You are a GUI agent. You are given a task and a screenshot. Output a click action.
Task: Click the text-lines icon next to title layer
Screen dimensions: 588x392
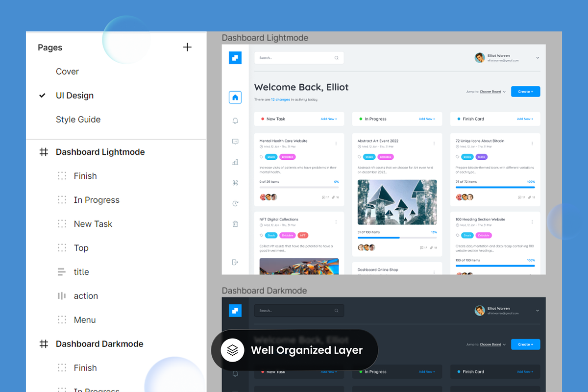tap(62, 272)
